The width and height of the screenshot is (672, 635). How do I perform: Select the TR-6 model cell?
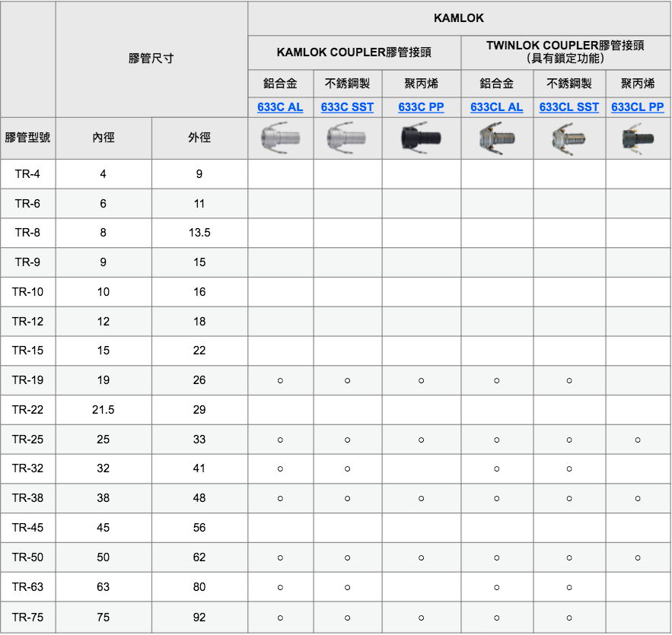[28, 203]
